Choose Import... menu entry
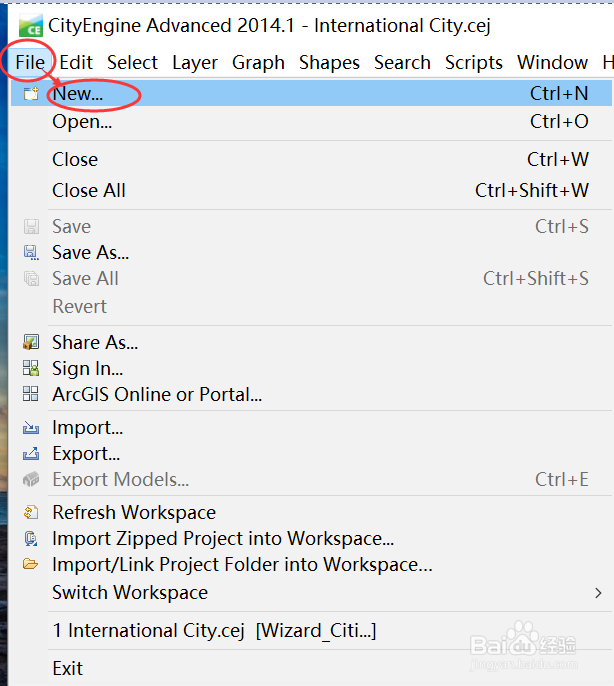Screen dimensions: 614x686 tap(311, 427)
